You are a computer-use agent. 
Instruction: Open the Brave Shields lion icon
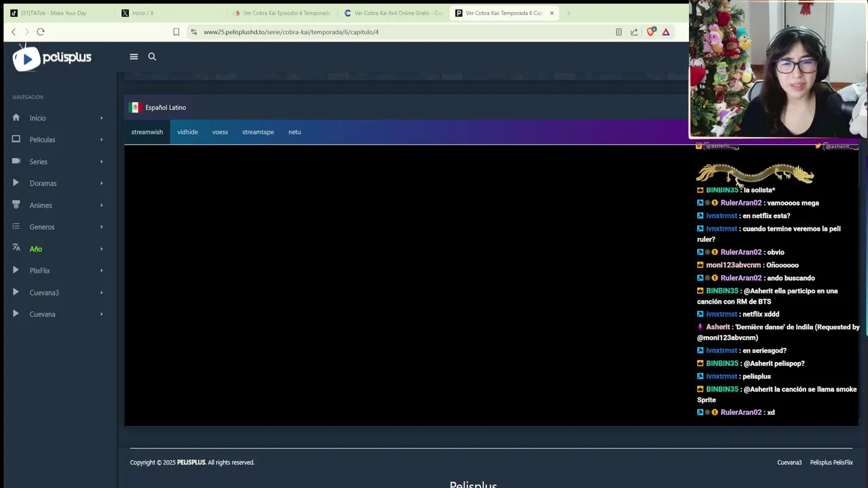651,32
